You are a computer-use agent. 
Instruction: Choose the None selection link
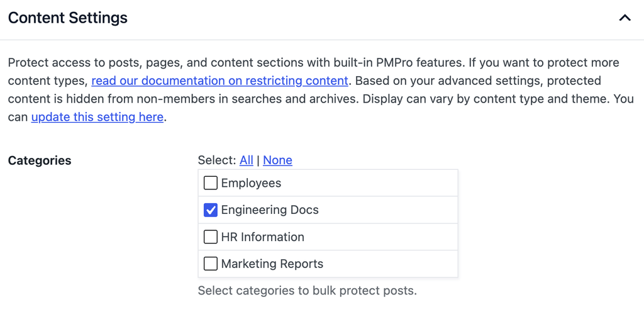tap(277, 160)
